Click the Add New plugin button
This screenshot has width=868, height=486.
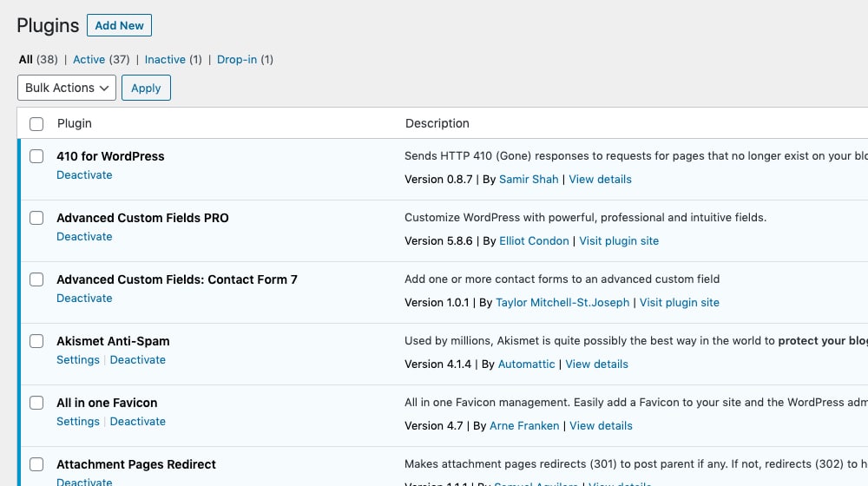point(119,25)
